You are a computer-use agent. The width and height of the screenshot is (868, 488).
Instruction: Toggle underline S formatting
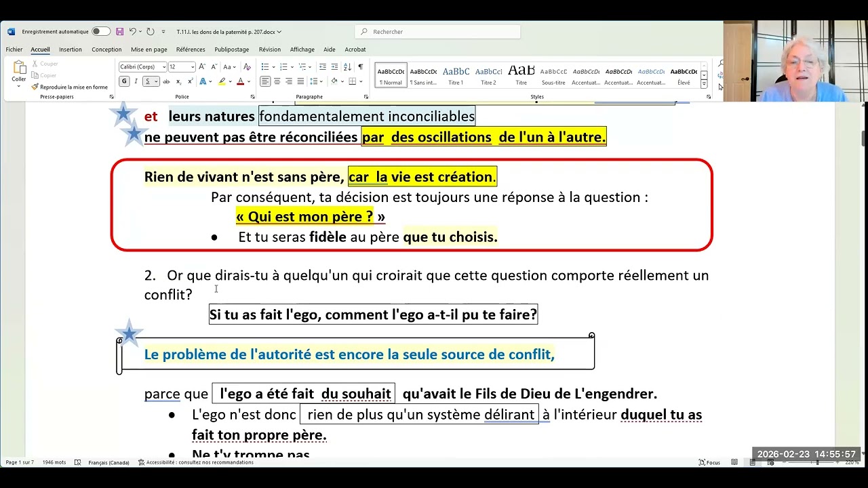tap(147, 81)
